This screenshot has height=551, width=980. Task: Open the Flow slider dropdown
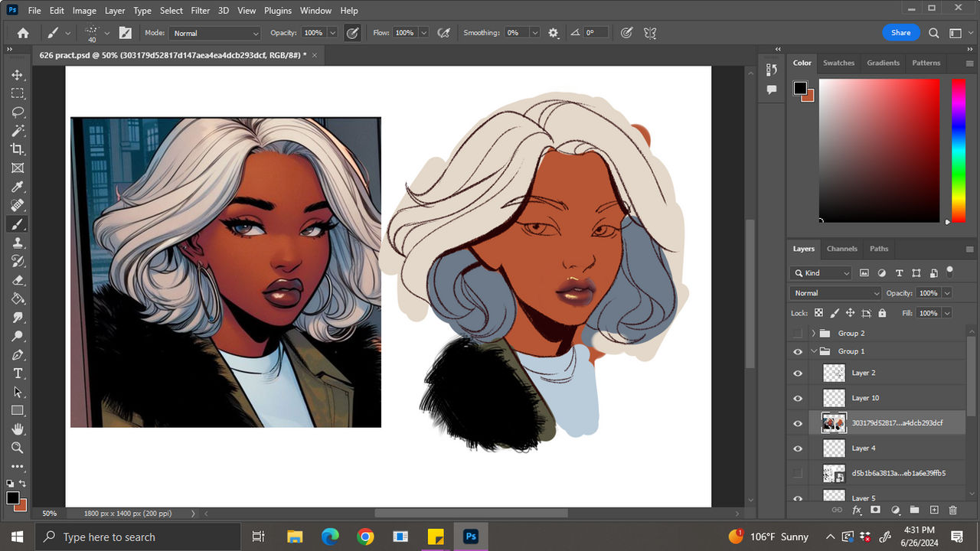423,33
